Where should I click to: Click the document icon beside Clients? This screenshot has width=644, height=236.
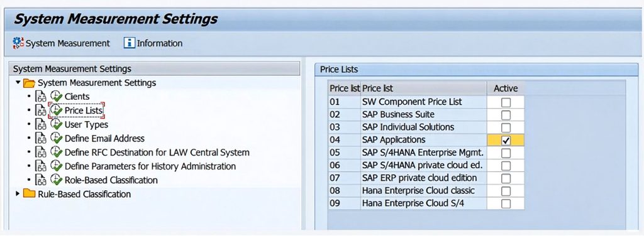[x=41, y=97]
